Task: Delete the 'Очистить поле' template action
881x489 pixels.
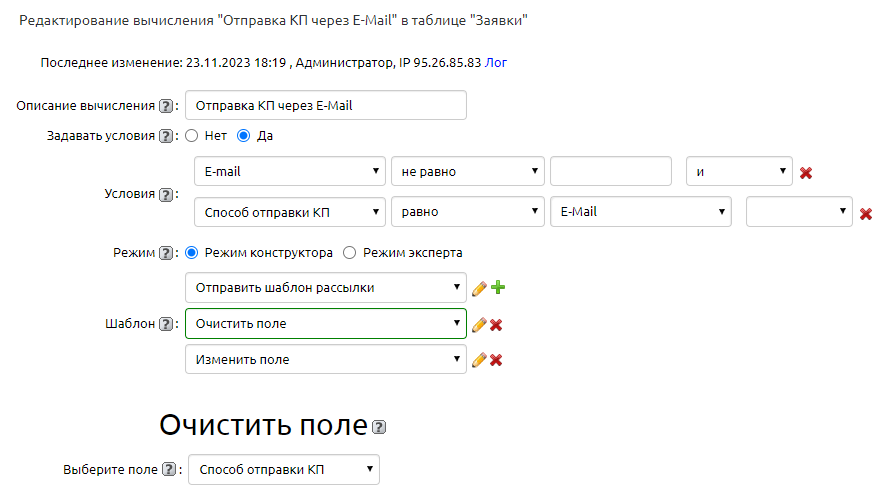Action: click(x=496, y=324)
